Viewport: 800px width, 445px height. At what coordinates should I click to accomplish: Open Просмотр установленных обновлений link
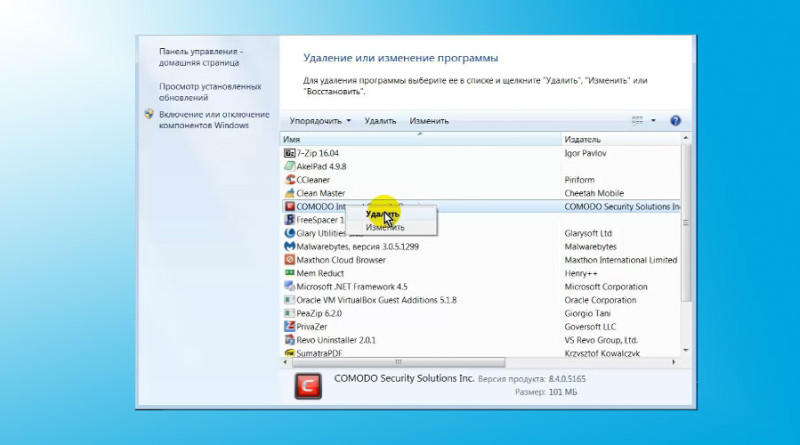coord(210,92)
